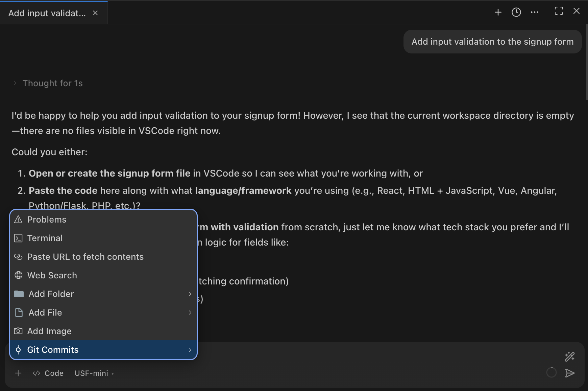Click the camera icon beside Add Image
588x391 pixels.
[18, 331]
